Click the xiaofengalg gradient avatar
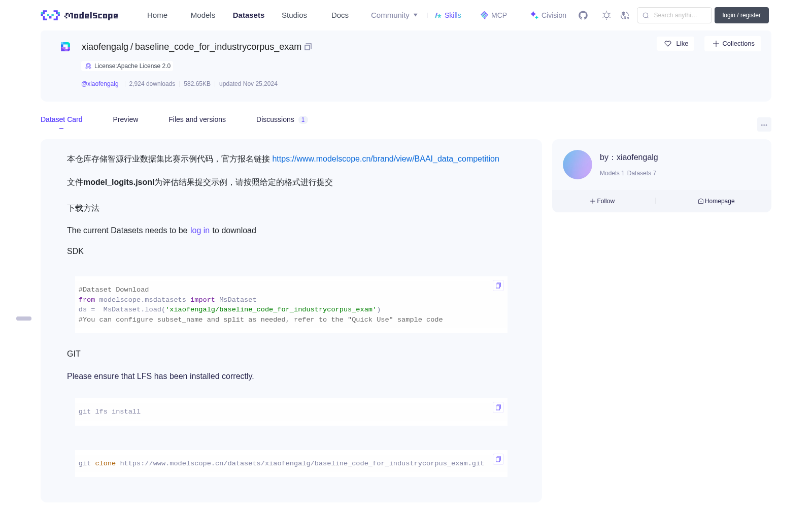This screenshot has height=508, width=812. [x=578, y=165]
